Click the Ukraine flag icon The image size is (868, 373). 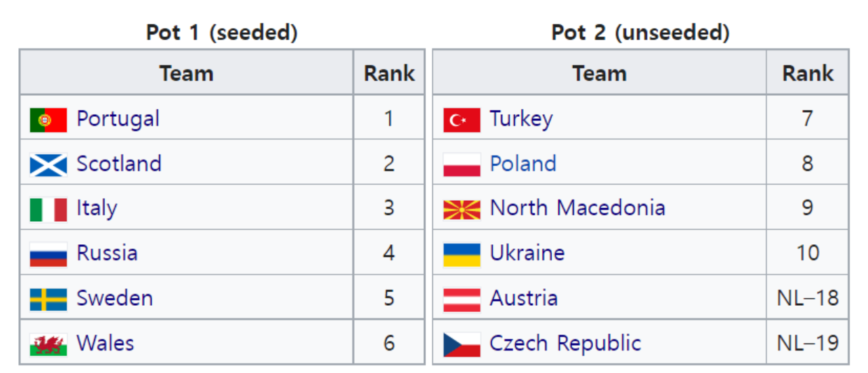(x=462, y=255)
